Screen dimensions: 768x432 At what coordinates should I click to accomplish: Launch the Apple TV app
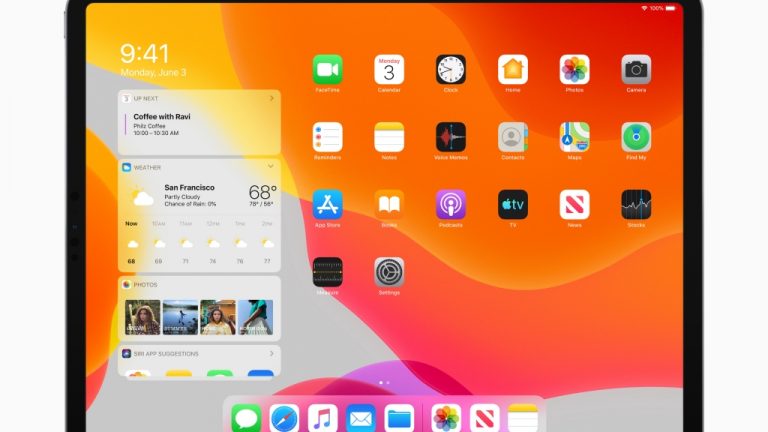pyautogui.click(x=512, y=205)
